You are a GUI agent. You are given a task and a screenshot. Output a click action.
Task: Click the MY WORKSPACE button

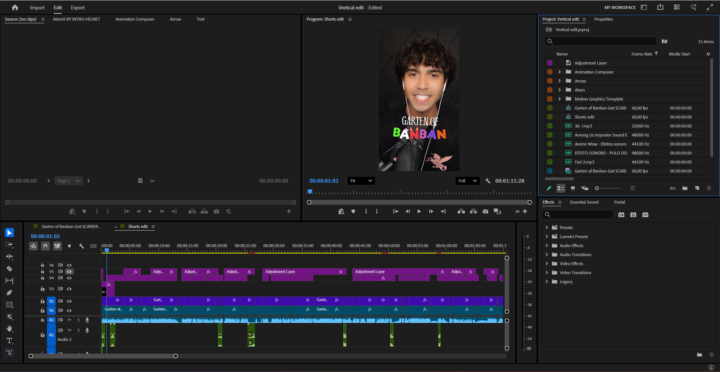[620, 8]
